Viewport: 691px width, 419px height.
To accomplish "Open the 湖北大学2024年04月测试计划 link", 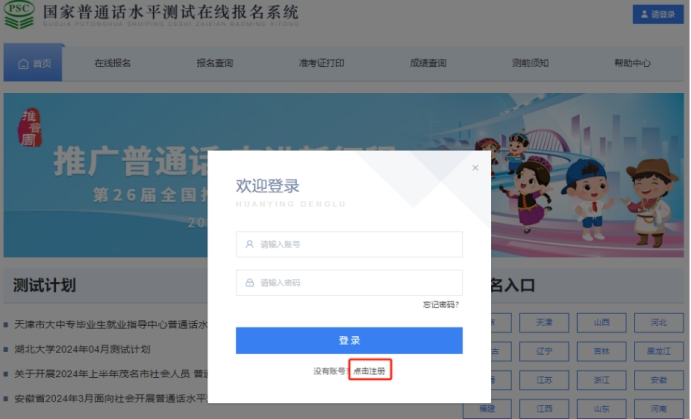I will pos(82,349).
